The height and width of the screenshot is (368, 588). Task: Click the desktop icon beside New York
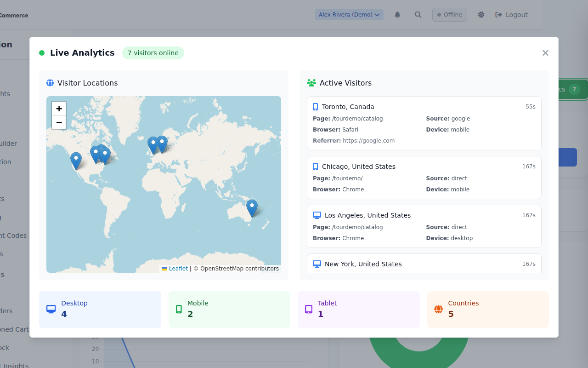point(317,264)
